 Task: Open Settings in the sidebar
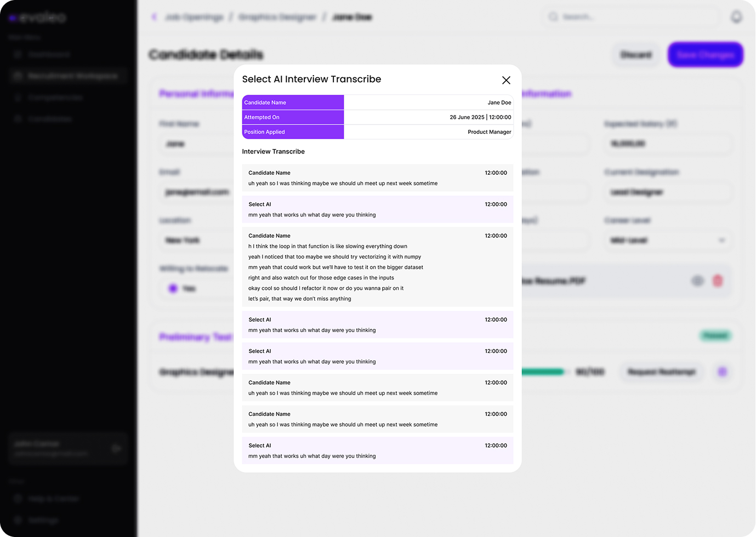pyautogui.click(x=43, y=519)
